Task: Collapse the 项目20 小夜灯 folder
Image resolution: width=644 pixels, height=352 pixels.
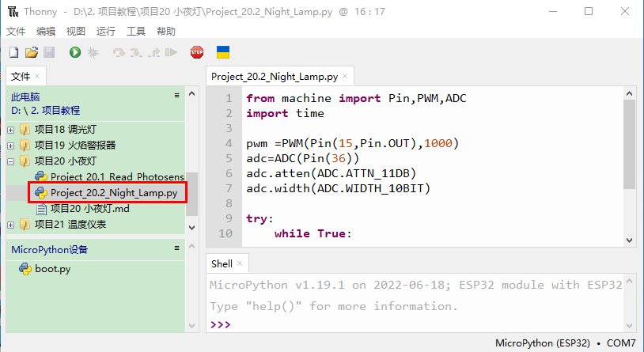Action: tap(10, 161)
